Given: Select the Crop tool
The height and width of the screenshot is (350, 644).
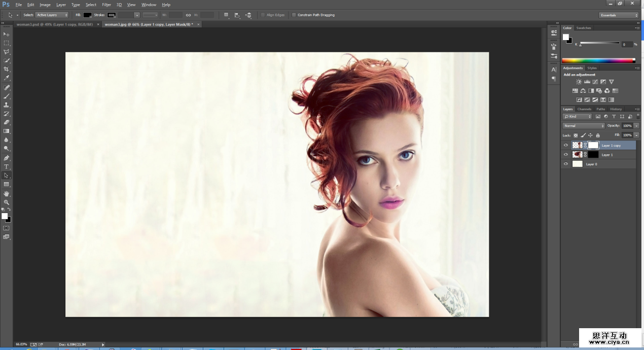Looking at the screenshot, I should [7, 69].
